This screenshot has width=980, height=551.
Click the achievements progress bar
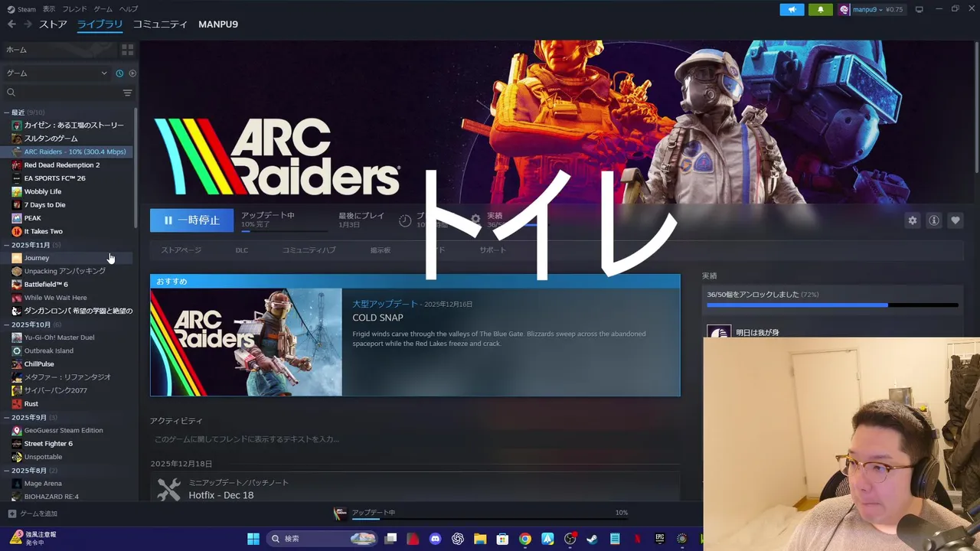832,305
